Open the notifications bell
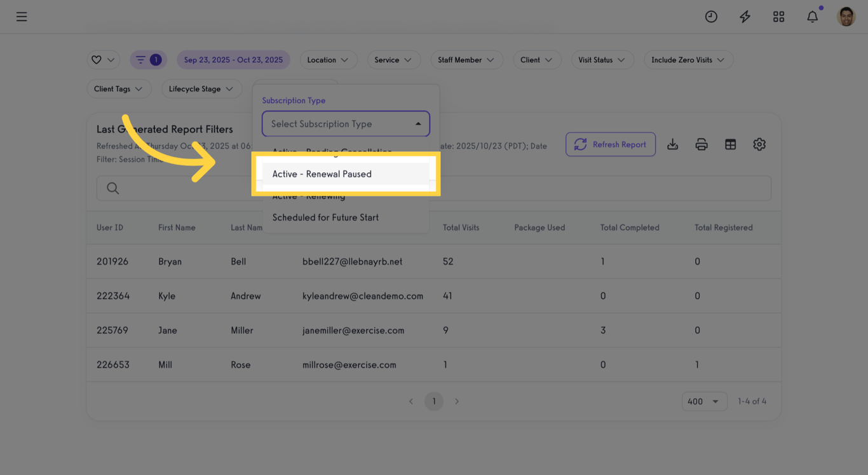The image size is (868, 475). (812, 17)
